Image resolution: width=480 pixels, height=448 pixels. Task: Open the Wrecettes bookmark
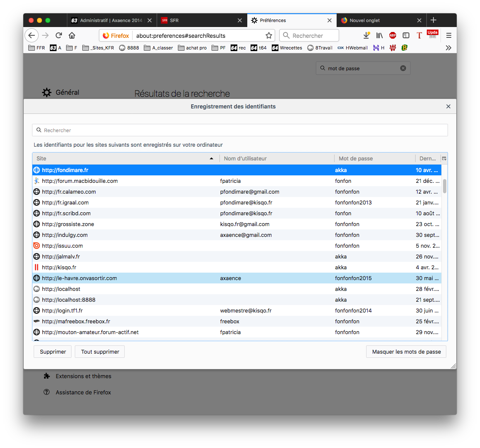[287, 48]
